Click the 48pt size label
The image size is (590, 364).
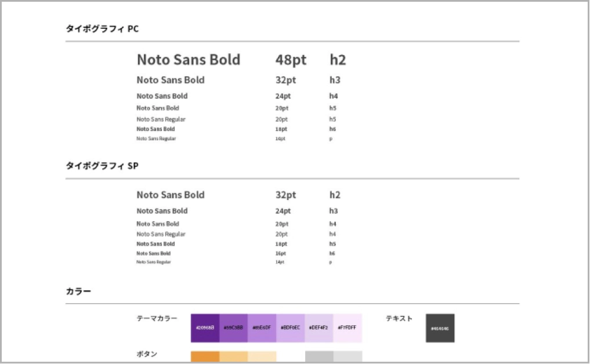point(291,60)
